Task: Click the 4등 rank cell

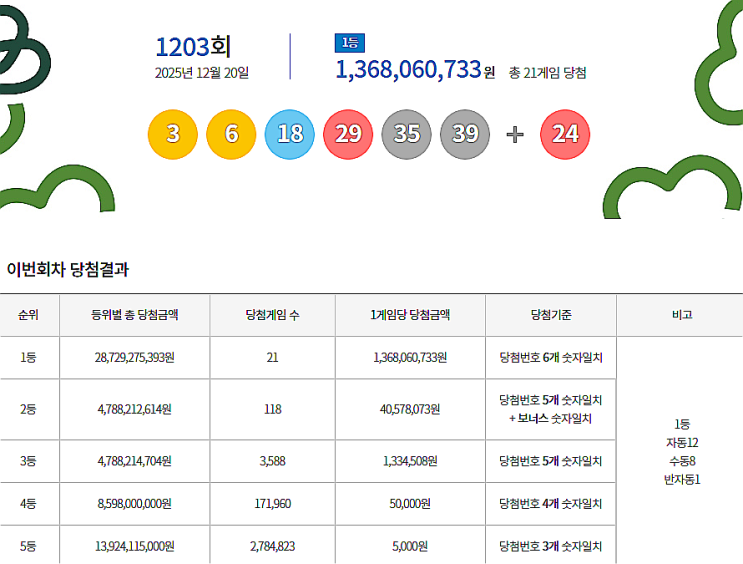Action: point(28,503)
